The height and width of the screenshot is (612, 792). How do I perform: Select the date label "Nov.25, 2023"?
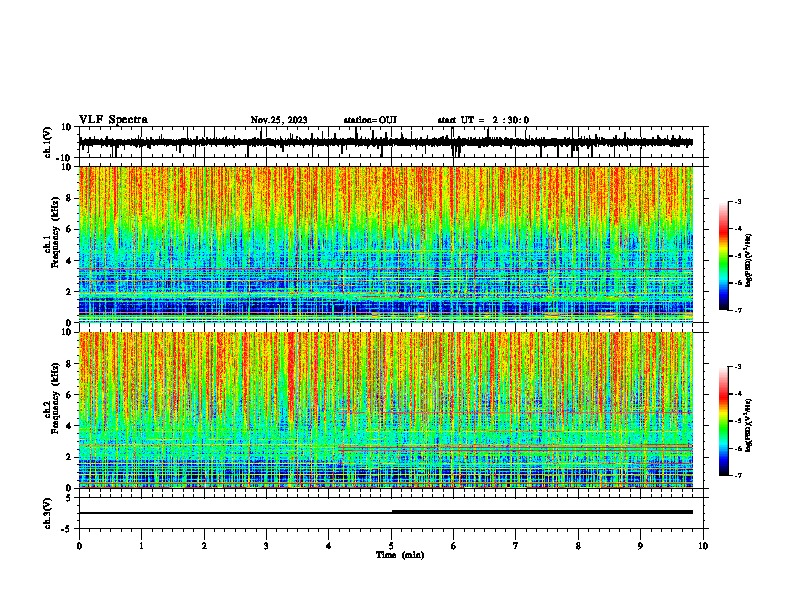tap(279, 120)
